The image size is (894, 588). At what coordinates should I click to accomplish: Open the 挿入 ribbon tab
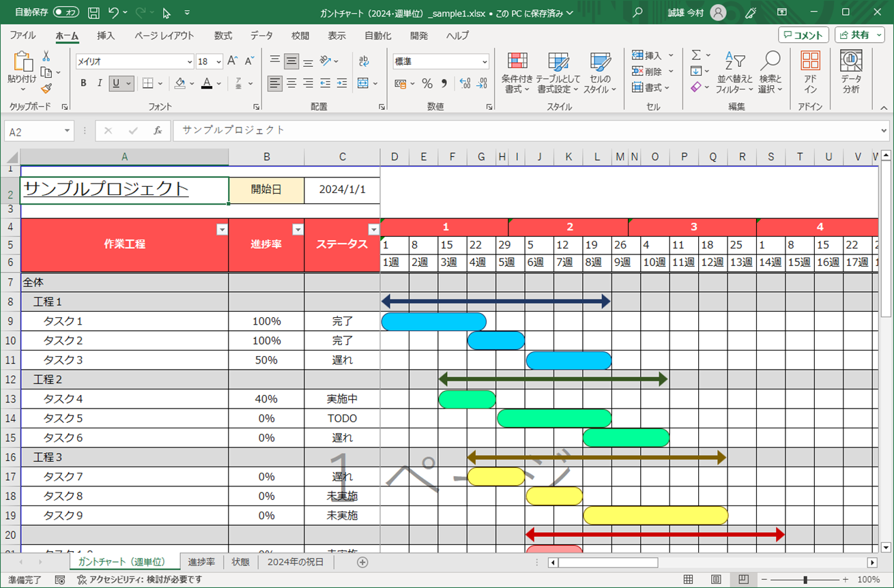(106, 35)
